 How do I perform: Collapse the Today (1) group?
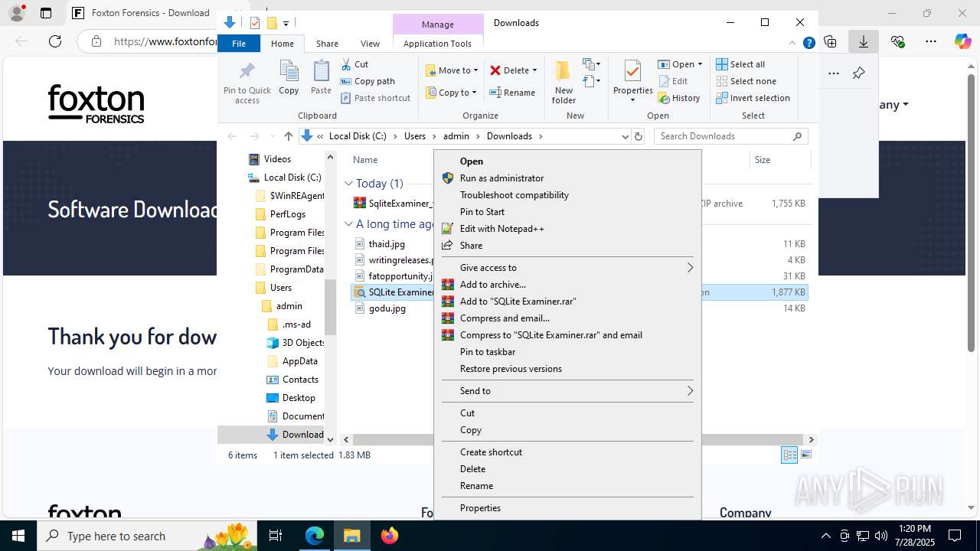coord(348,184)
